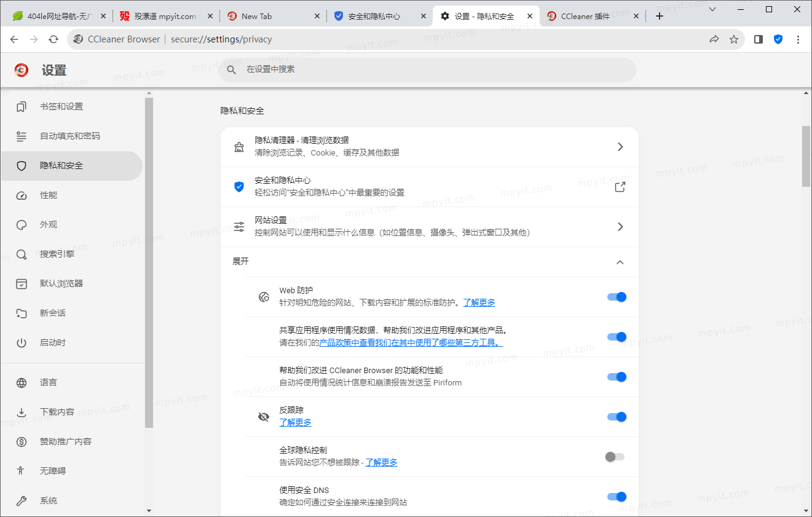This screenshot has height=517, width=812.
Task: Turn off 使用安全 DNS toggle
Action: click(x=617, y=497)
